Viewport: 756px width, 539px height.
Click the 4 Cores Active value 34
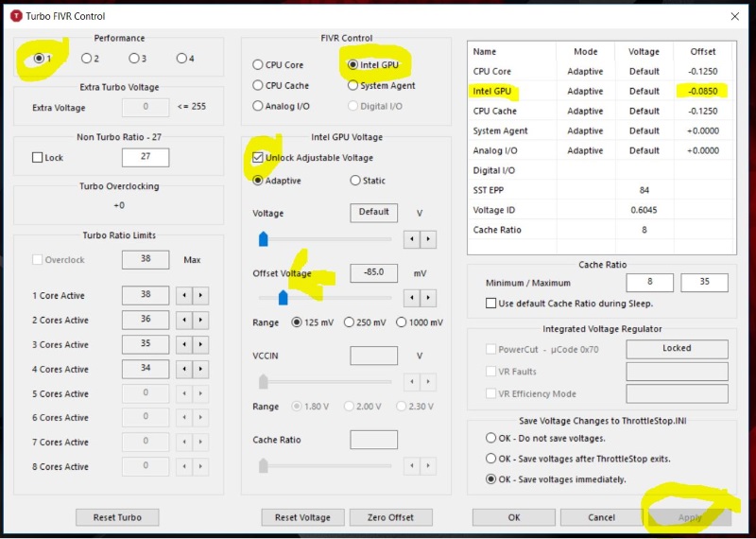coord(146,369)
